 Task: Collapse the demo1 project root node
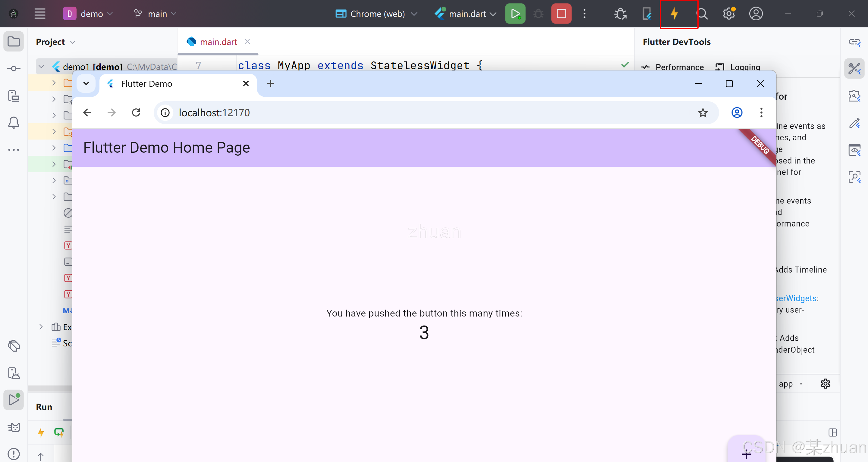tap(42, 66)
